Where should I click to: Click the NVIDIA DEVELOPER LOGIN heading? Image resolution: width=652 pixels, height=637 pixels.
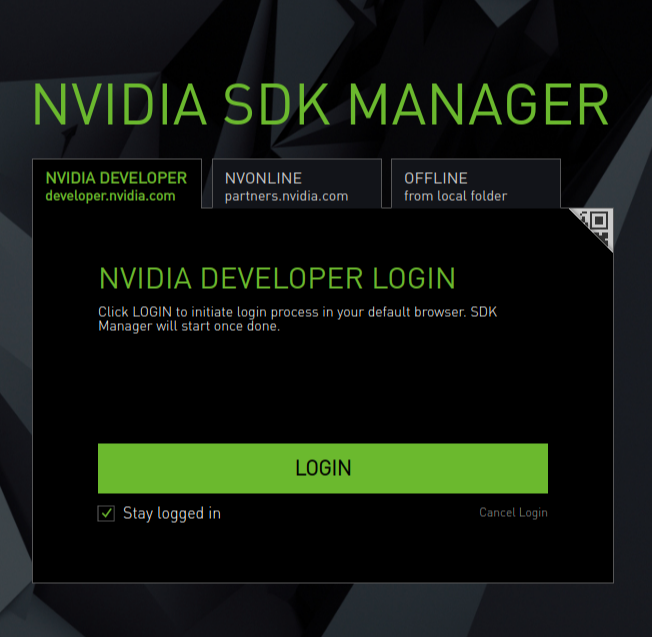(x=277, y=278)
